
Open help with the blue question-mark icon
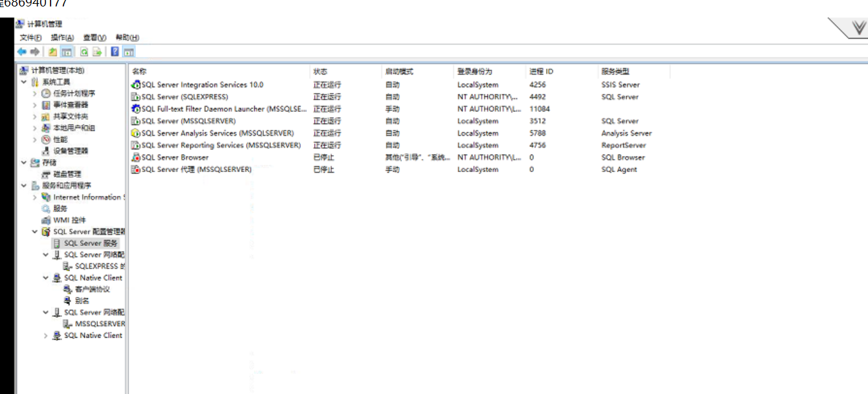(x=115, y=52)
